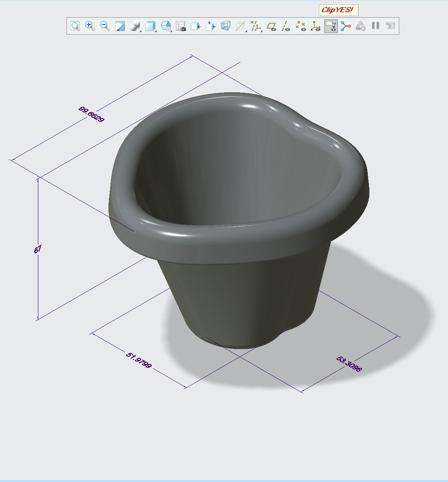Click the Zoom In magnifier
This screenshot has height=482, width=448.
pos(90,26)
